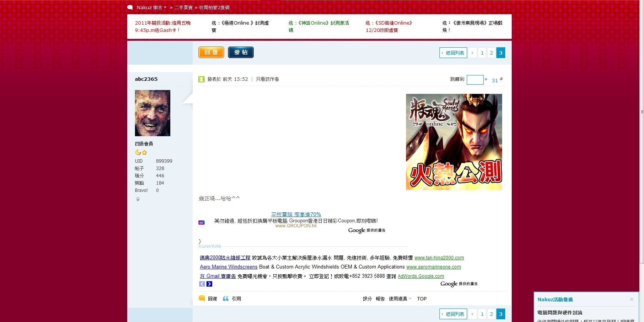The image size is (644, 322).
Task: Click the moon and star member rank icon
Action: click(x=141, y=152)
